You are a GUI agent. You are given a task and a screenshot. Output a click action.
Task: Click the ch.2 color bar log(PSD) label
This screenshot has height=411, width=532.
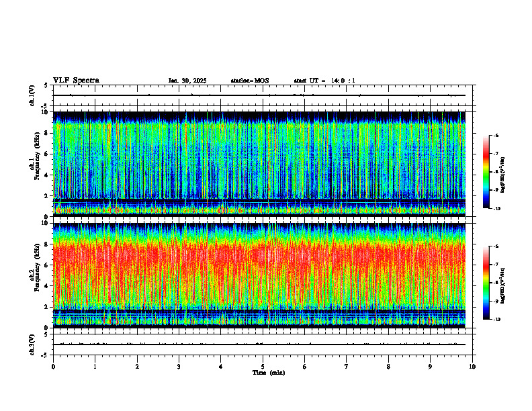click(503, 285)
